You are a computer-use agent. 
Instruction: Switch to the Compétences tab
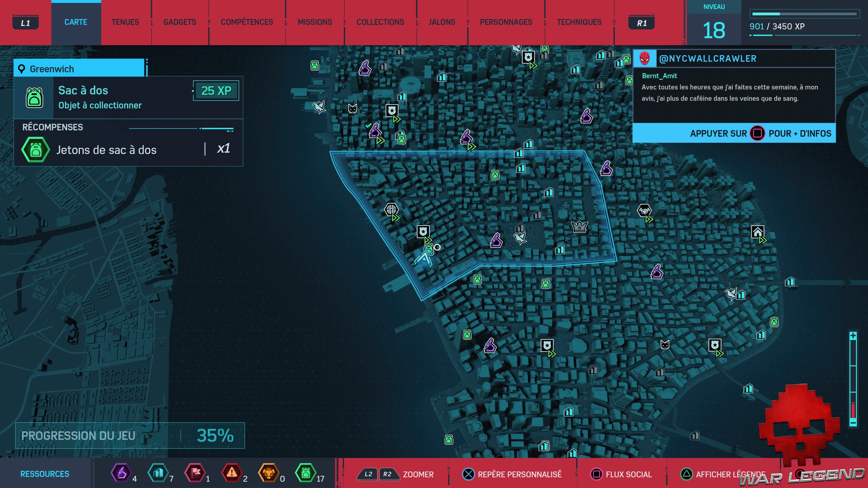coord(247,22)
